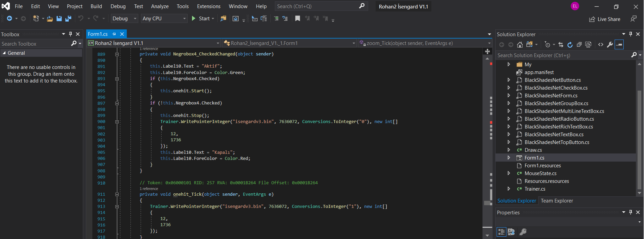Close the Toolbox panel
The image size is (644, 239).
(x=78, y=34)
